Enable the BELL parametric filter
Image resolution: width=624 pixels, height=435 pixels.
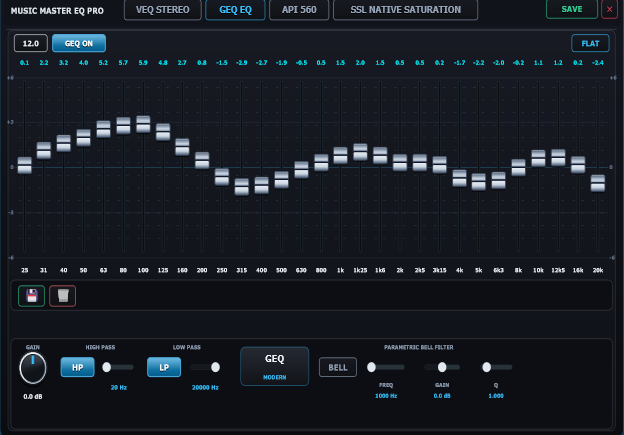(x=338, y=367)
